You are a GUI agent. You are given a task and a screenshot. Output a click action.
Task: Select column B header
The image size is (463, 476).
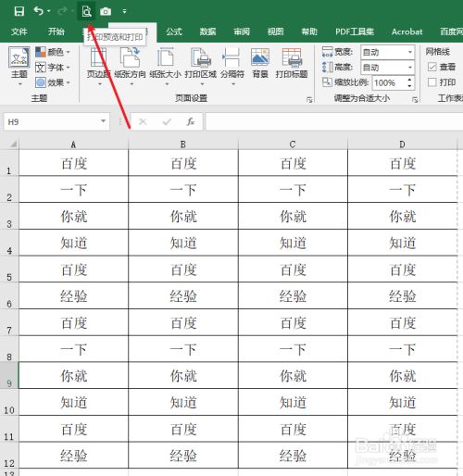tap(183, 144)
